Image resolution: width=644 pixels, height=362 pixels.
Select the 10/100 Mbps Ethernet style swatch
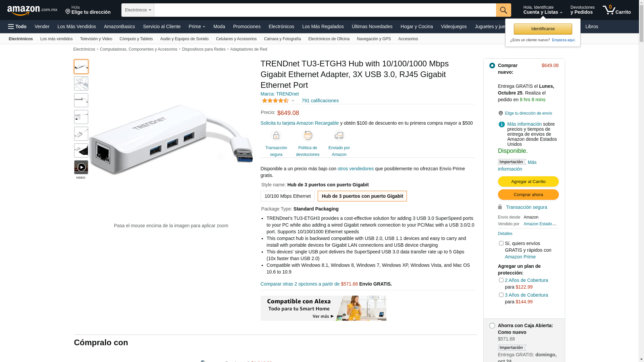coord(287,196)
